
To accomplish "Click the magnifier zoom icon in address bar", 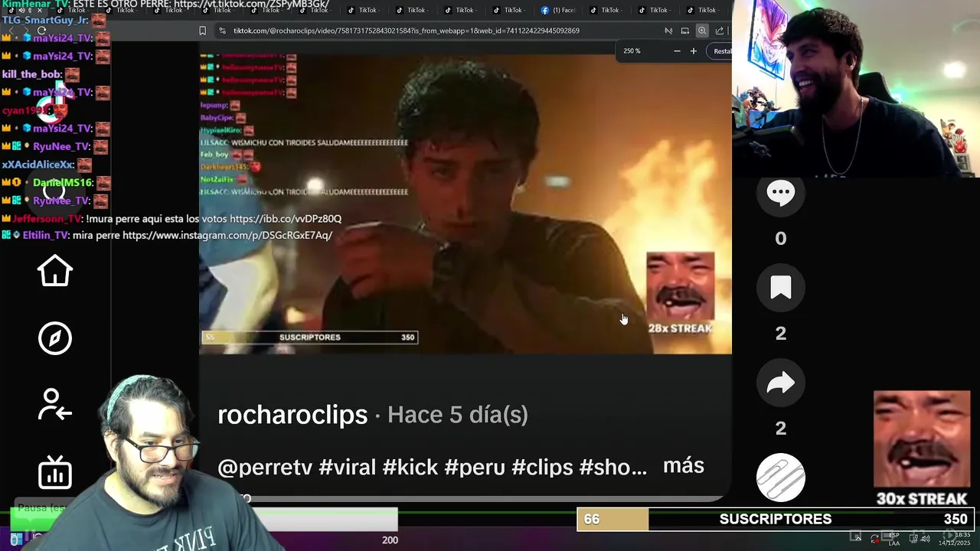I will click(702, 31).
